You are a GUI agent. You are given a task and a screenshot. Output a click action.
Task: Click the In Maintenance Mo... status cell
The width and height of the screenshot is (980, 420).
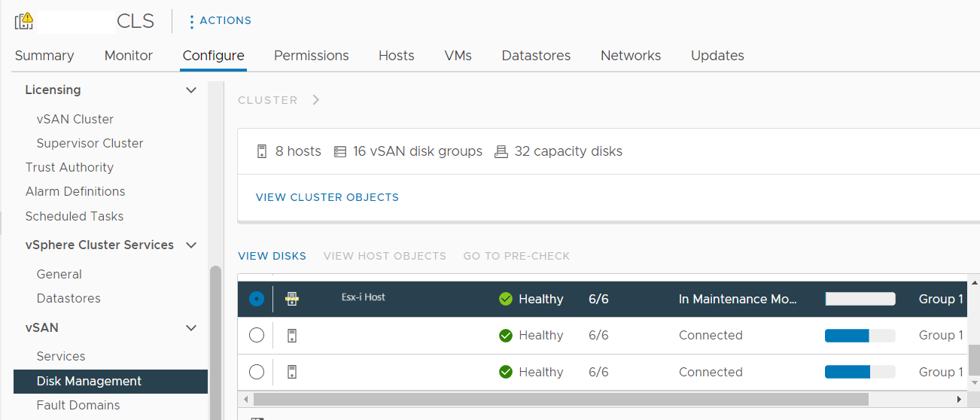tap(738, 299)
